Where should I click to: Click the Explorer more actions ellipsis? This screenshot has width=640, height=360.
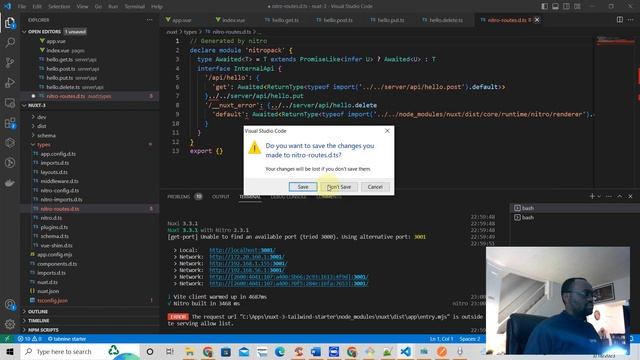[149, 20]
